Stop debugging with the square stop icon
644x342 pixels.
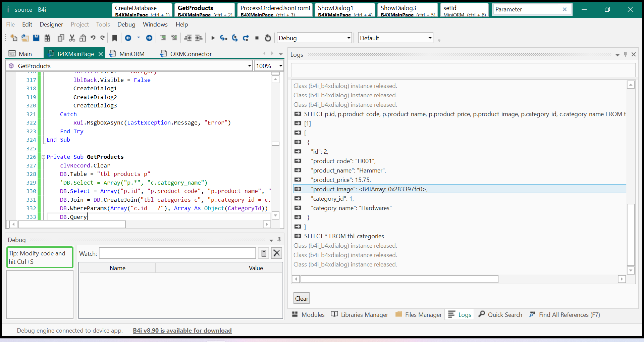click(x=257, y=38)
